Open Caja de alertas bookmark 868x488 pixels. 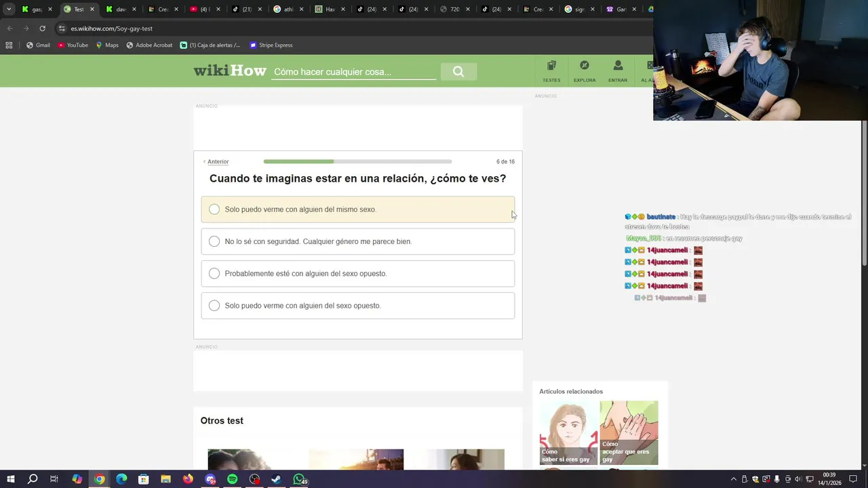tap(210, 45)
